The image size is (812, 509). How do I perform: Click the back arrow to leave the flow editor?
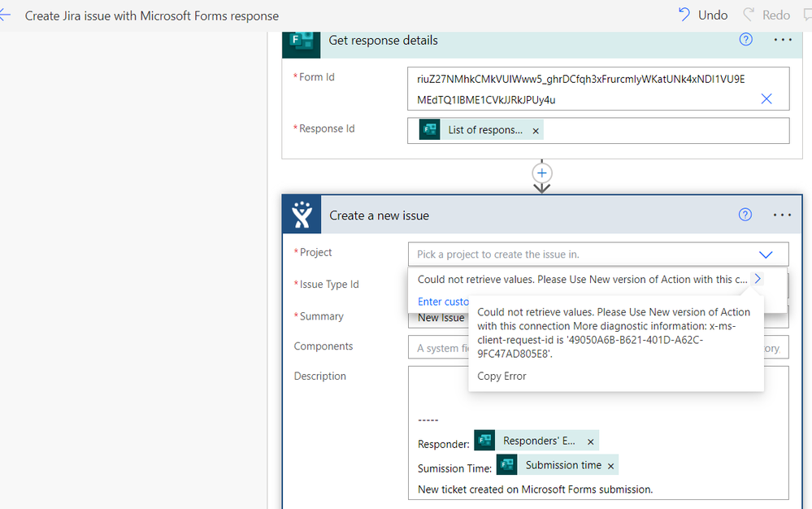coord(7,15)
